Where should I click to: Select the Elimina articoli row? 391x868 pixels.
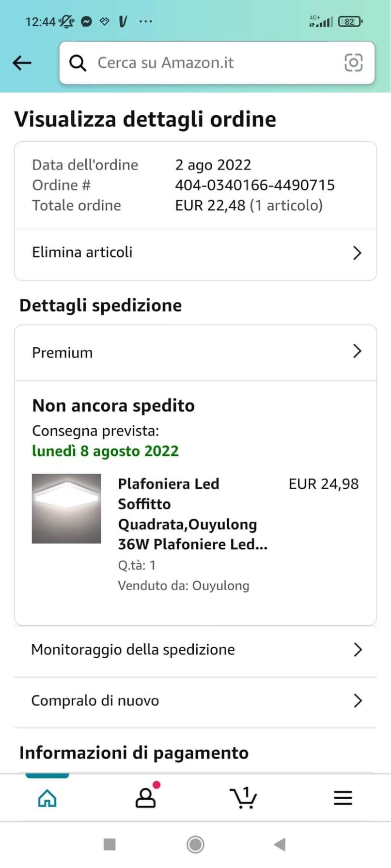(82, 252)
